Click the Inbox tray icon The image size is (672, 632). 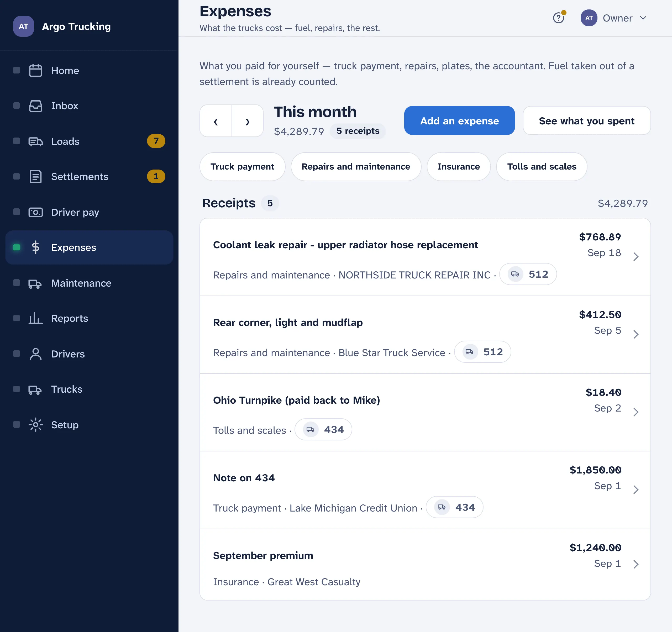coord(35,106)
